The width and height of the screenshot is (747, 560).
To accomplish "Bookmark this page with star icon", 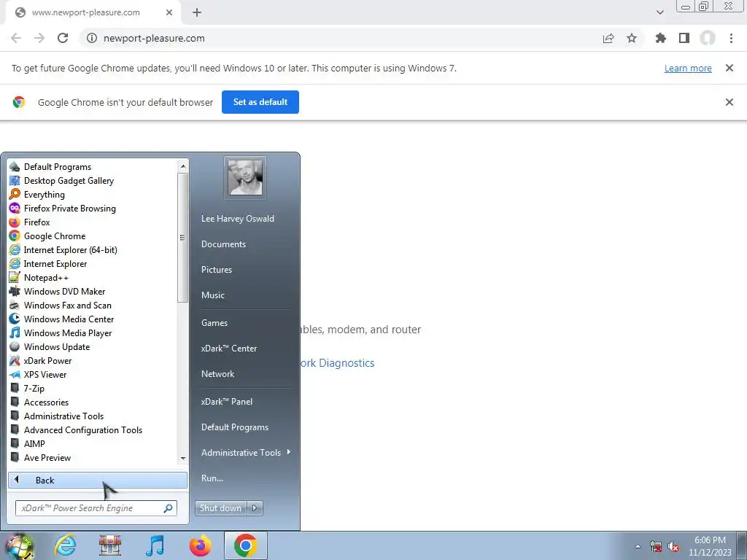I will tap(632, 38).
